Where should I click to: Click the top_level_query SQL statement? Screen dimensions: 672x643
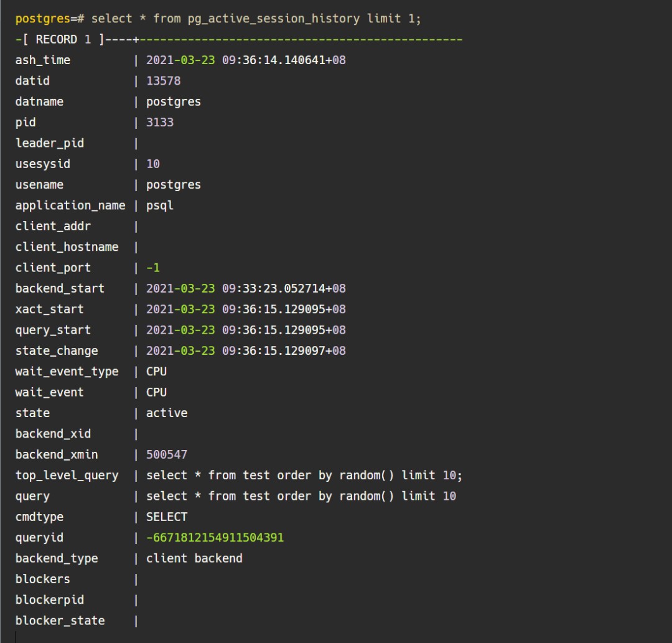click(304, 476)
